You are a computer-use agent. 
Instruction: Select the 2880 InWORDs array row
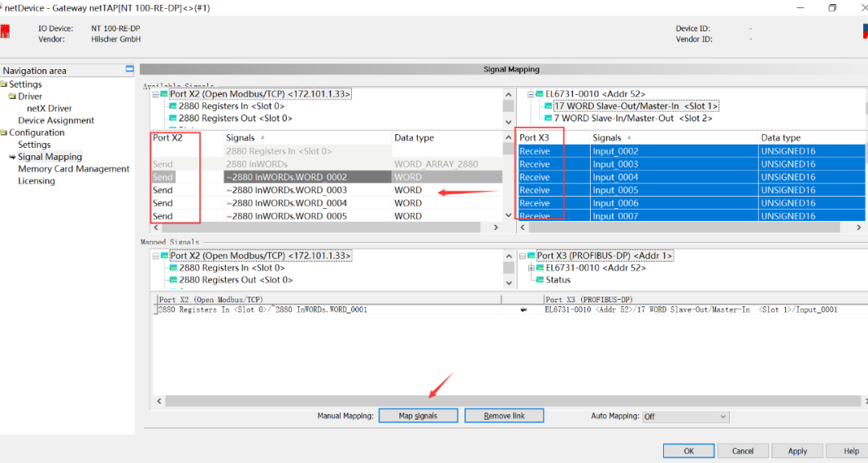point(326,164)
